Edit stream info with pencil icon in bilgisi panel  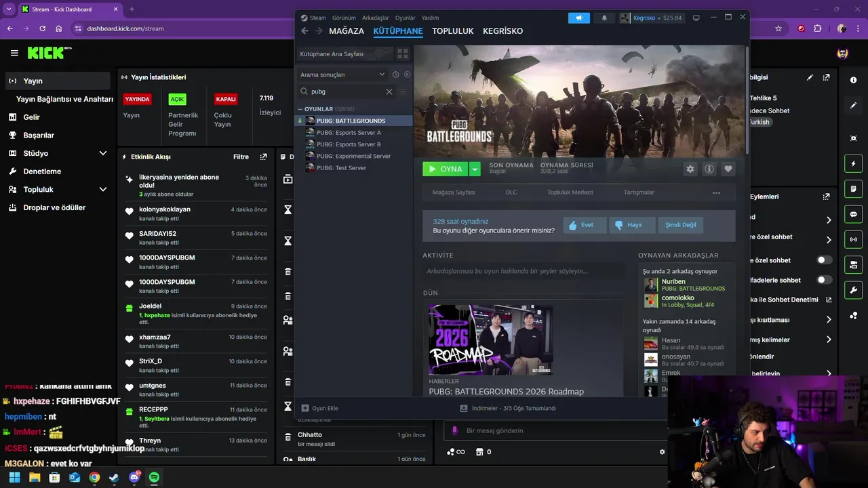[x=810, y=77]
